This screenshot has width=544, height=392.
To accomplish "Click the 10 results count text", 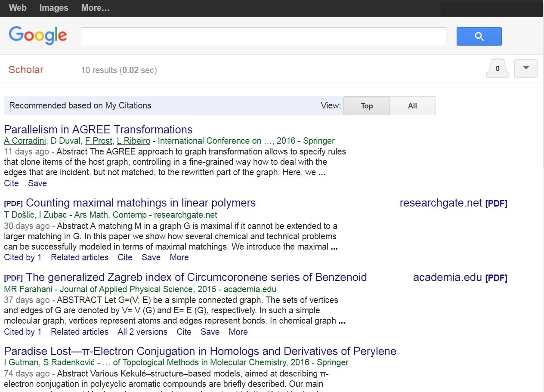I will (x=119, y=70).
